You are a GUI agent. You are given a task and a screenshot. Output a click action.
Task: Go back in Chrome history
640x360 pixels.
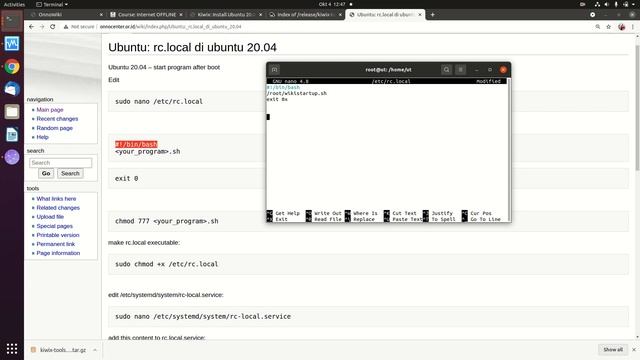click(x=31, y=27)
